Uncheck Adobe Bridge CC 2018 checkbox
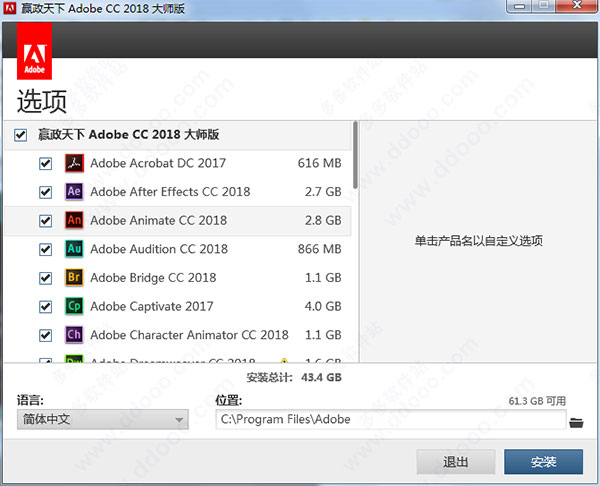The height and width of the screenshot is (486, 600). (x=46, y=278)
